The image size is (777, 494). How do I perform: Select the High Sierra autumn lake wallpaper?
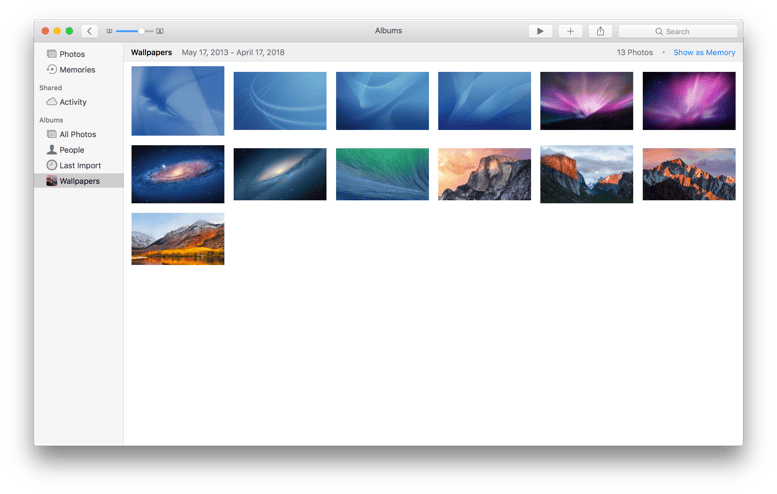177,239
